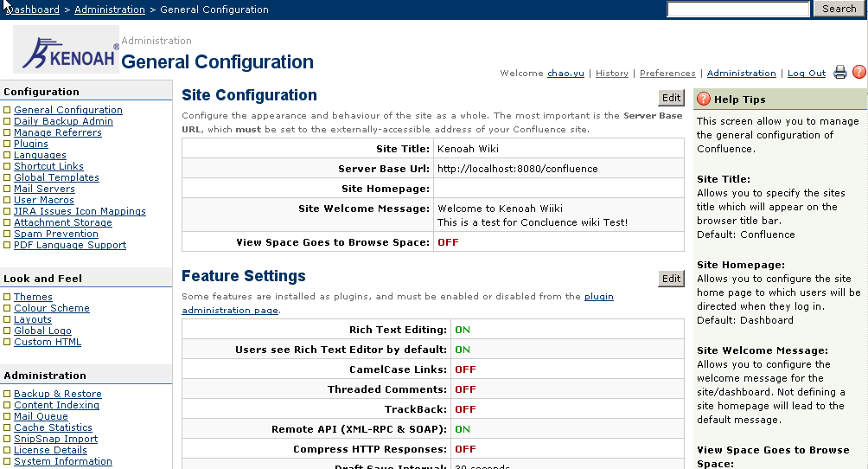Open User Macros
Screen dimensions: 868x469
coord(44,200)
